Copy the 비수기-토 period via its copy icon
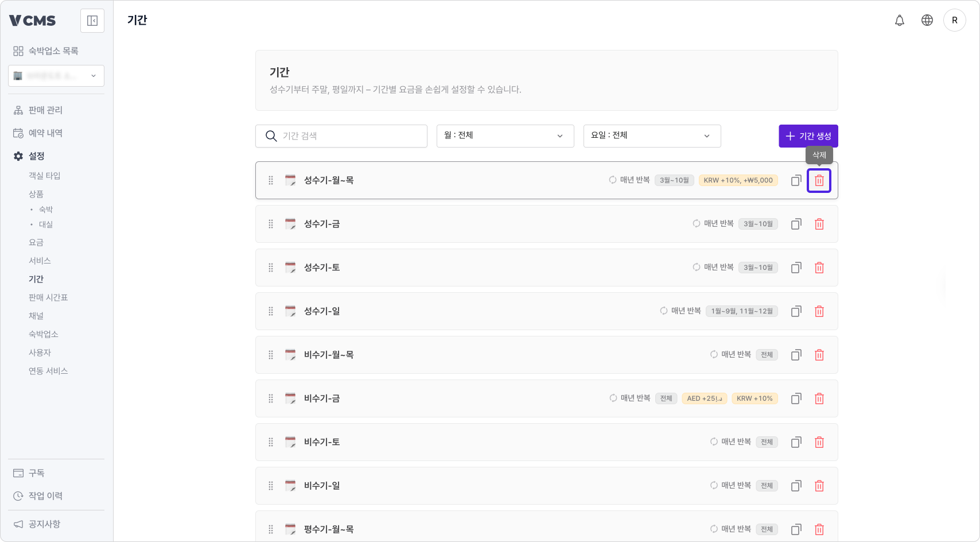 click(796, 442)
